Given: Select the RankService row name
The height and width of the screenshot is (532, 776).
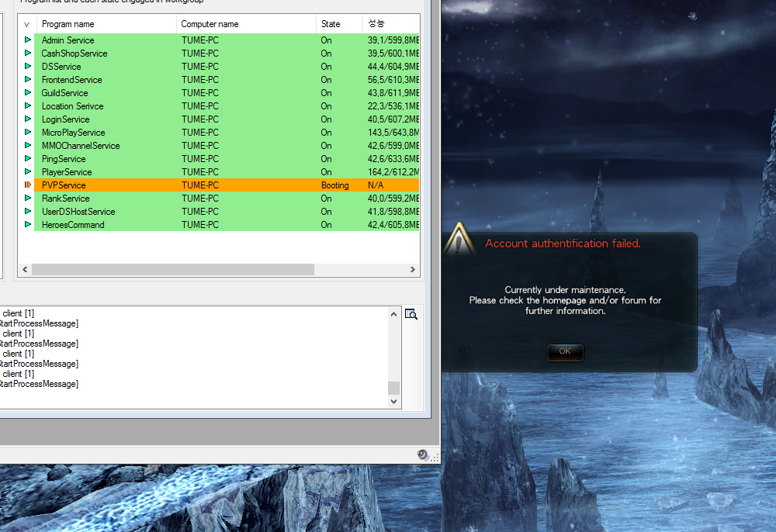Looking at the screenshot, I should click(66, 199).
